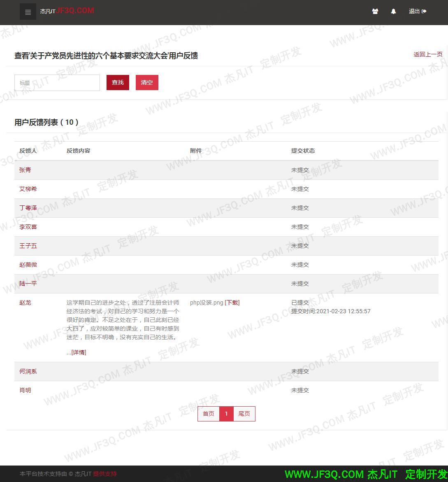Click the 清空 clear button
Image resolution: width=448 pixels, height=482 pixels.
coord(147,82)
